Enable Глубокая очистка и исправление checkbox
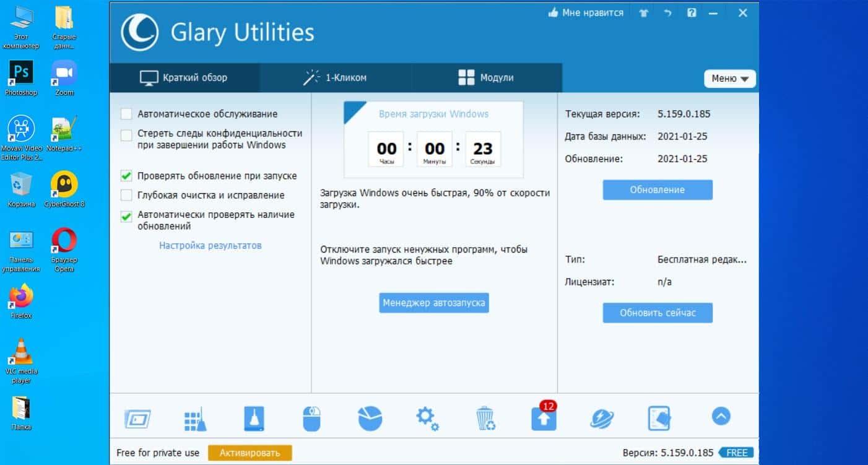The width and height of the screenshot is (868, 465). pos(126,196)
